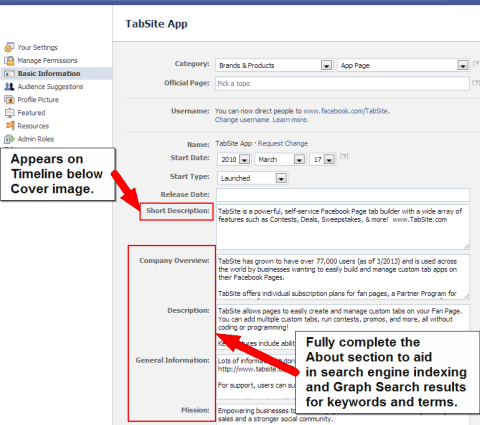Select Manage Permissions menu item
Viewport: 480px width, 425px height.
point(47,61)
